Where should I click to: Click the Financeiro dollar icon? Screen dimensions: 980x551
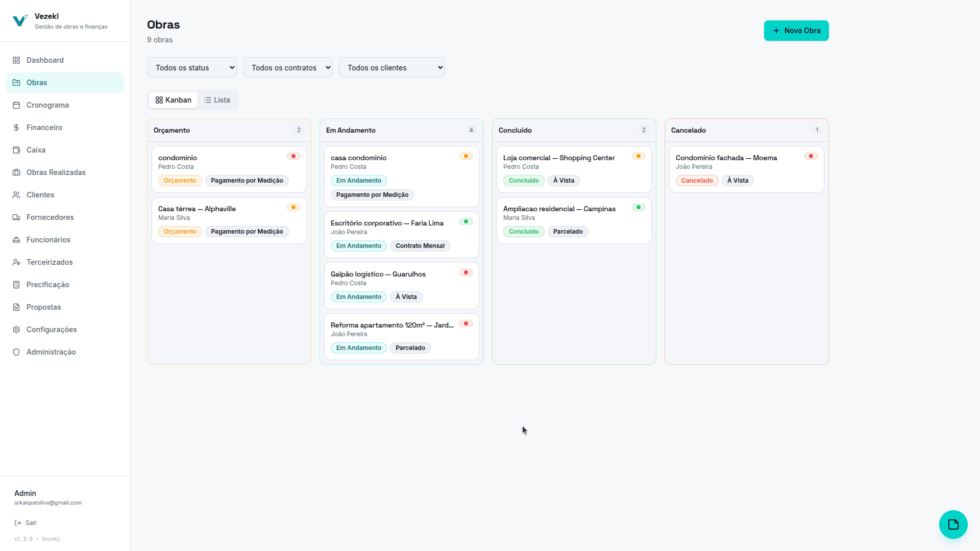tap(16, 128)
